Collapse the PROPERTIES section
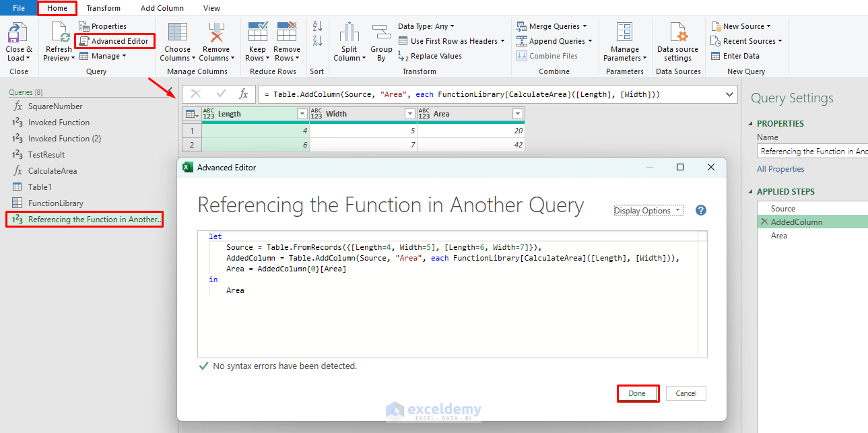Viewport: 868px width, 433px height. 752,124
